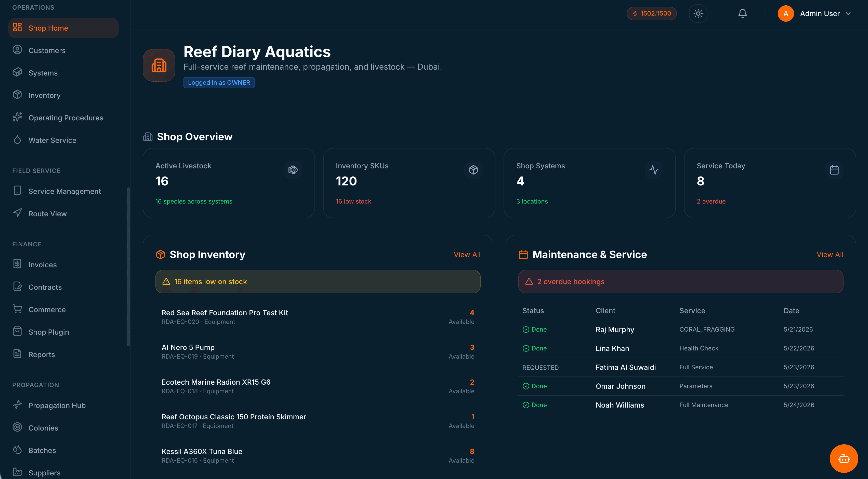Click client Noah Williams

(620, 405)
